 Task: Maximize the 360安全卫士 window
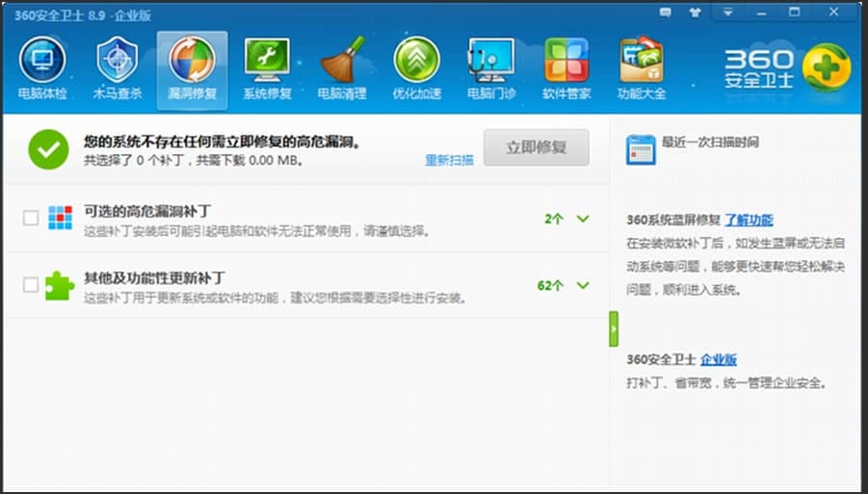795,12
